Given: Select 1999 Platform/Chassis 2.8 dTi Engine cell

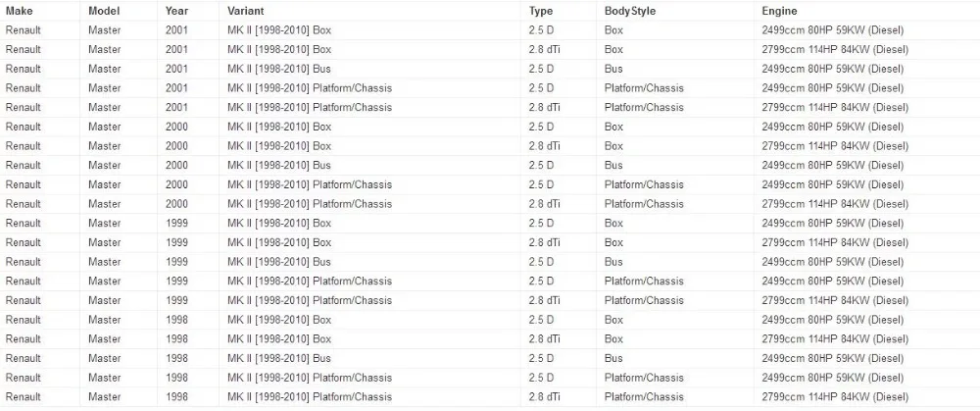Looking at the screenshot, I should coord(867,300).
